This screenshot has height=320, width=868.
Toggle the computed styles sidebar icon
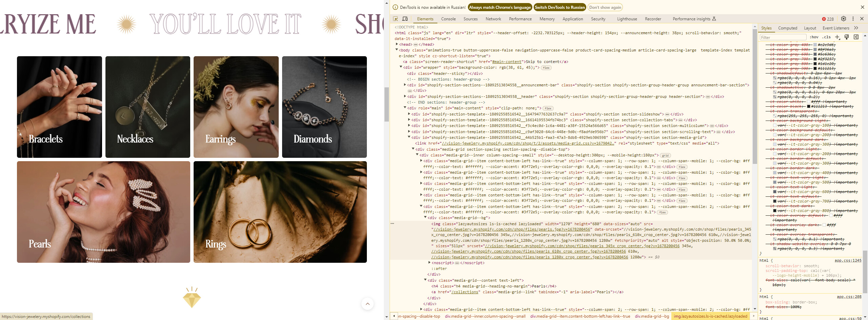[856, 37]
